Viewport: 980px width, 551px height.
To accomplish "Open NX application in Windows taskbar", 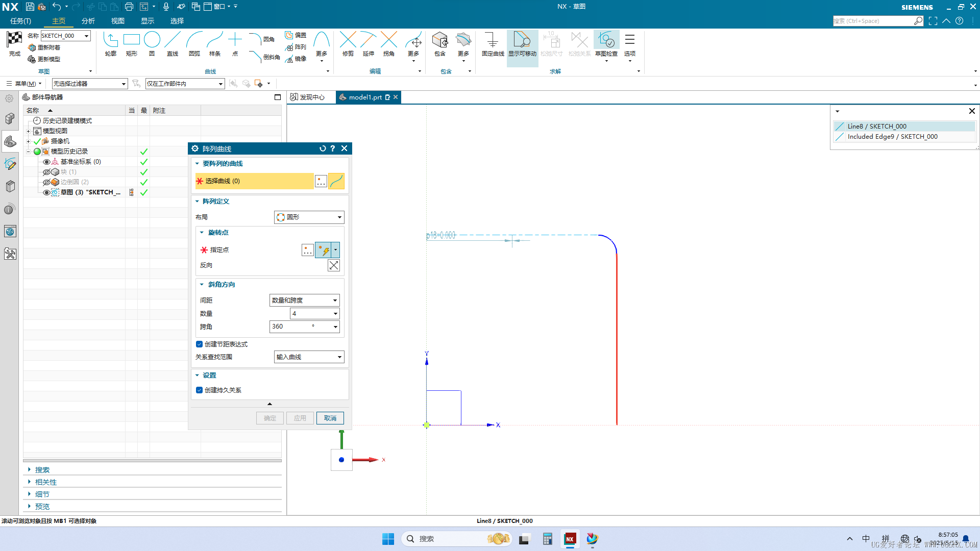I will 570,539.
